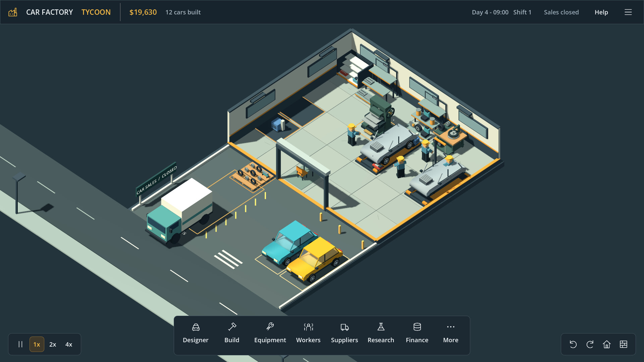Viewport: 644px width, 362px height.
Task: Open the Finance panel
Action: coord(417,334)
